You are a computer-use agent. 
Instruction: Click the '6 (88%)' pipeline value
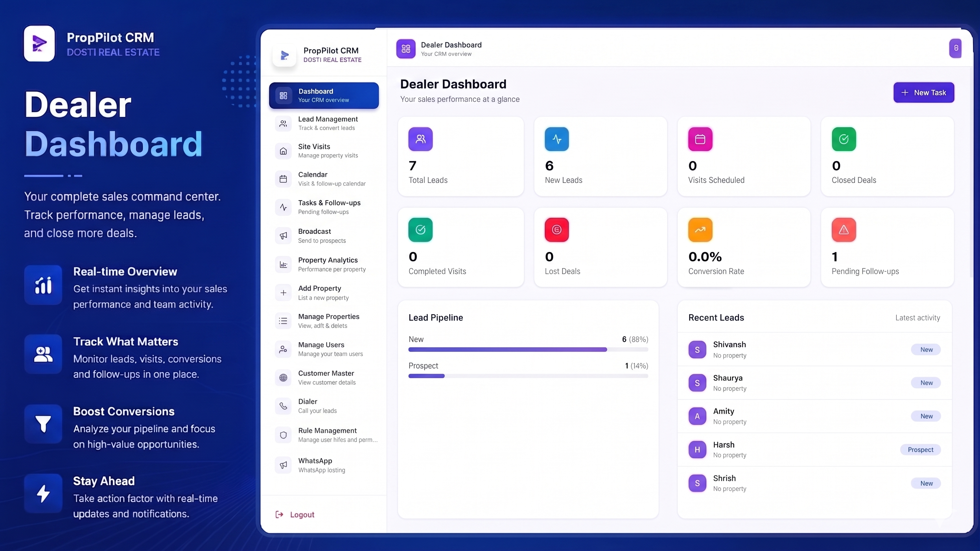coord(635,339)
